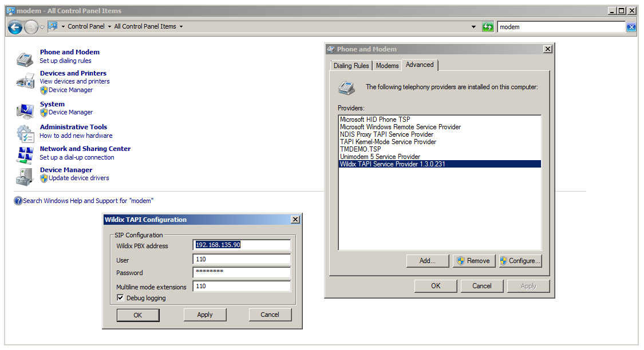644x350 pixels.
Task: Click Multiline mode extensions field
Action: tap(242, 286)
